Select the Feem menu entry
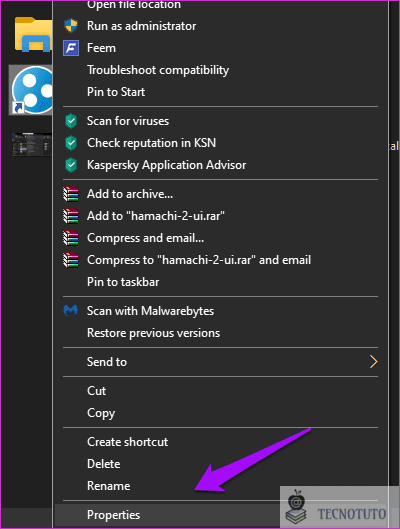400x529 pixels. [101, 48]
